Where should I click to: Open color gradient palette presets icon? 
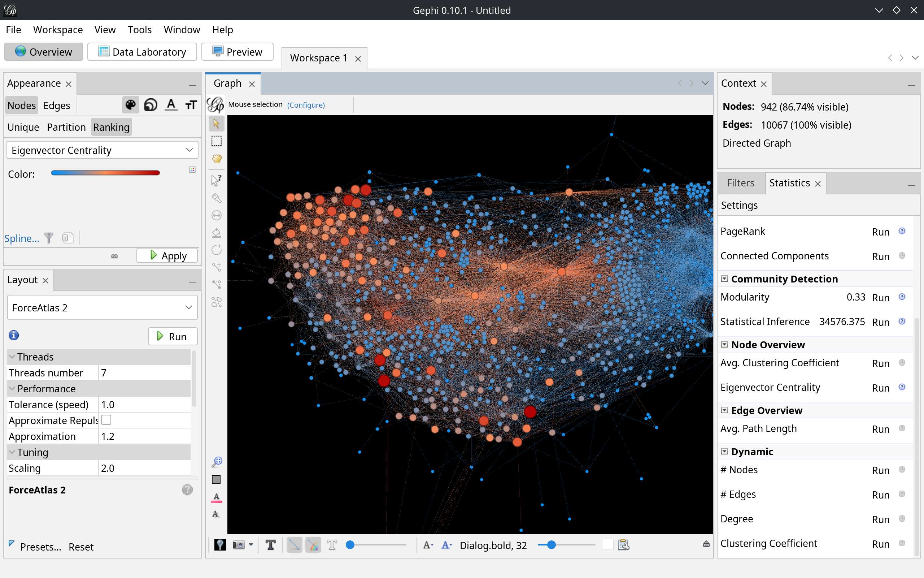[192, 169]
